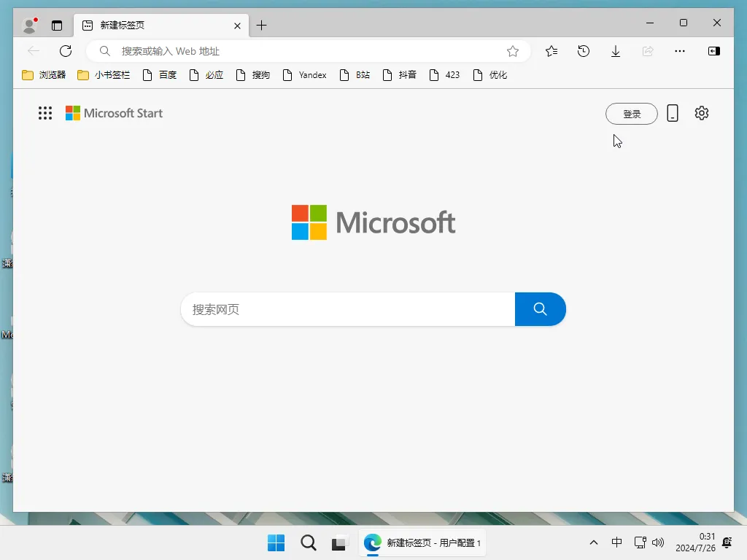Click the 登录 sign-in button
The height and width of the screenshot is (560, 747).
point(632,113)
